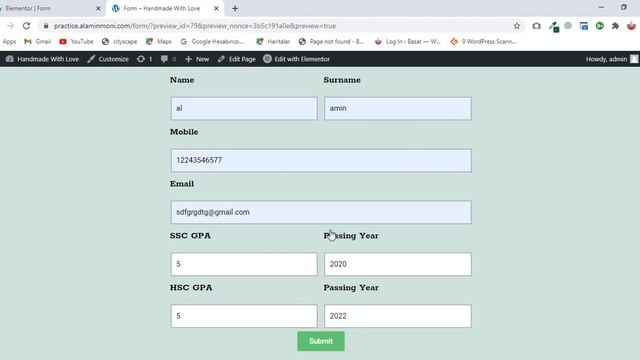Open the Extensions puzzle piece icon

point(615,26)
